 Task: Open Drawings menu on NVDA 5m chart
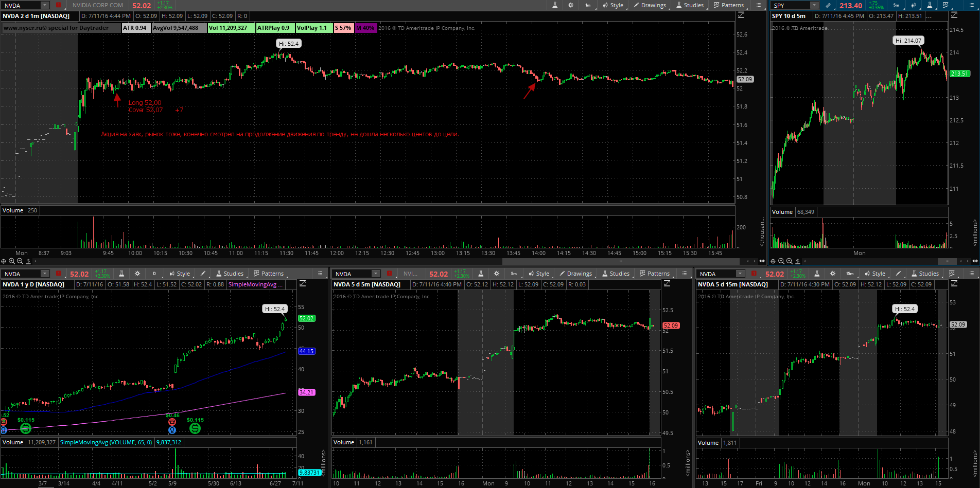coord(575,274)
